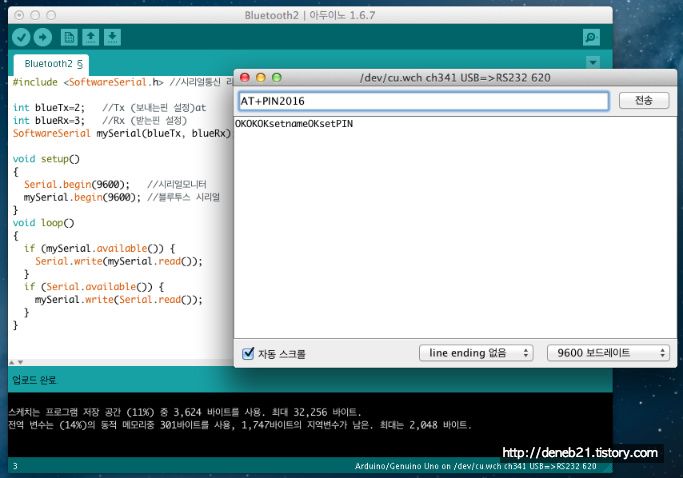Open the tab options dropdown arrow
Screen dimensions: 683x478
click(593, 62)
